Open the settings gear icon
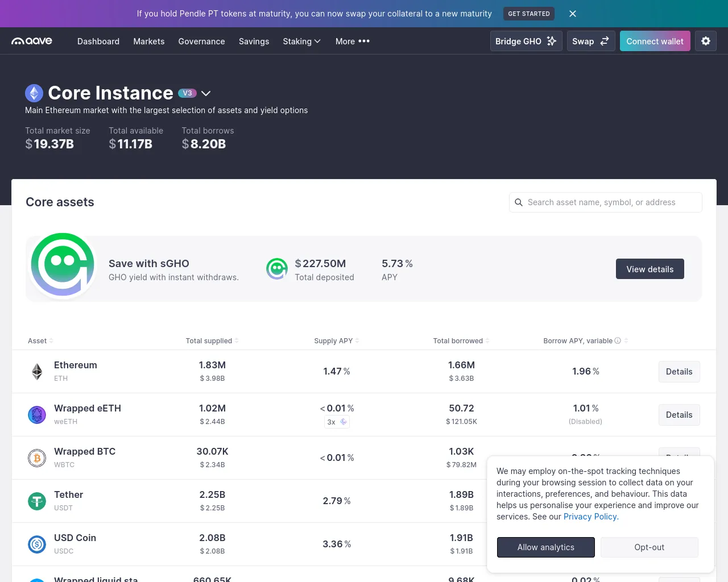This screenshot has height=582, width=728. tap(706, 41)
